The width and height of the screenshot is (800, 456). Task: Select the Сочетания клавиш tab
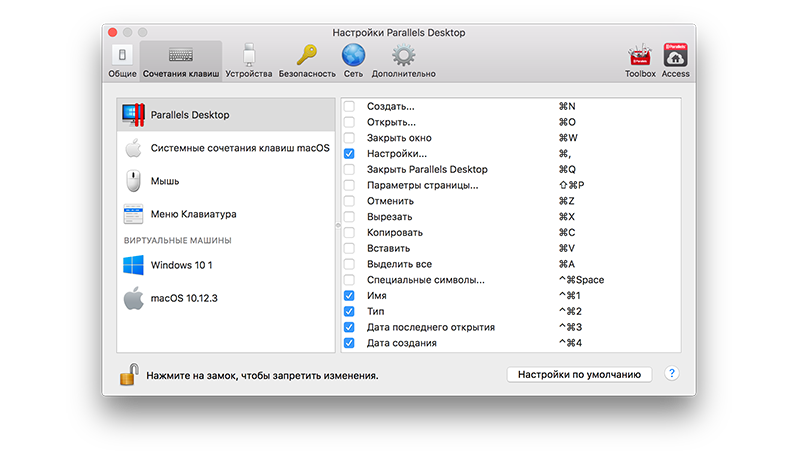pyautogui.click(x=181, y=60)
